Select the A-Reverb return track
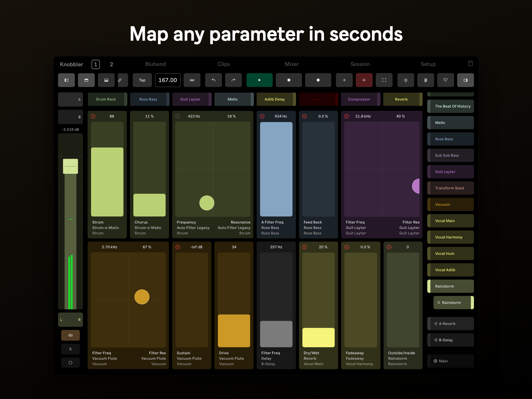 [450, 324]
